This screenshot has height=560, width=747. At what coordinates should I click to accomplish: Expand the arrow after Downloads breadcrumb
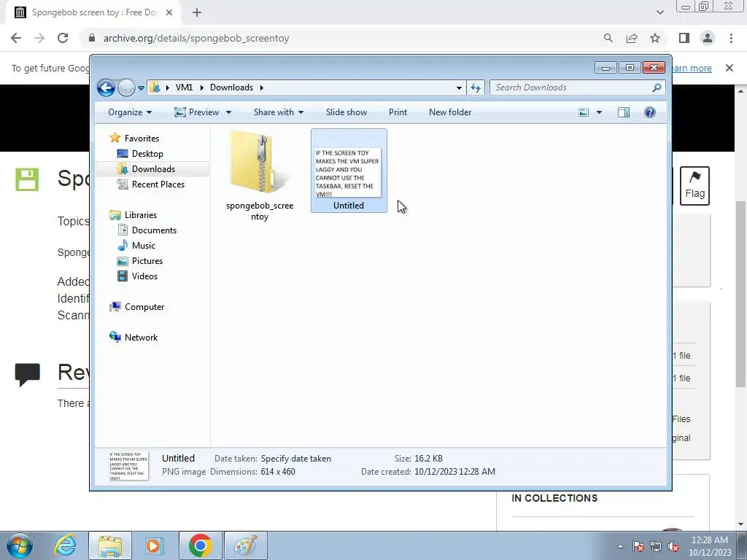click(262, 87)
